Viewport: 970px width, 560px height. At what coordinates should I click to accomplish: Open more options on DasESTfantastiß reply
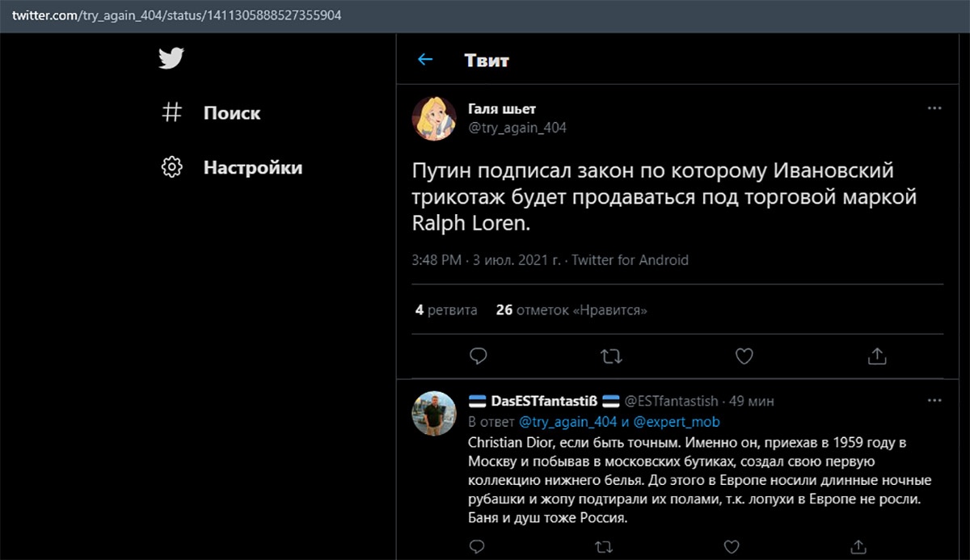934,401
